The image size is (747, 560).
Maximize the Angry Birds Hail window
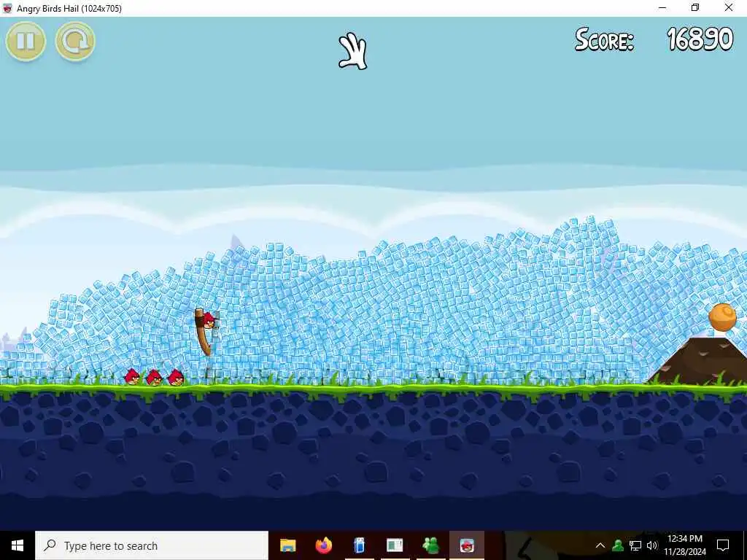click(x=695, y=8)
